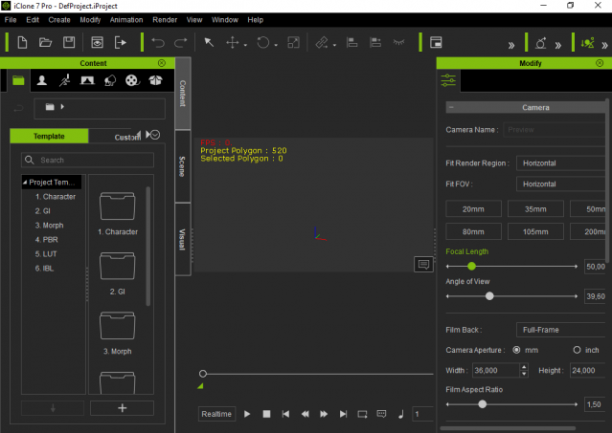Toggle the mini viewport window icon

click(436, 42)
